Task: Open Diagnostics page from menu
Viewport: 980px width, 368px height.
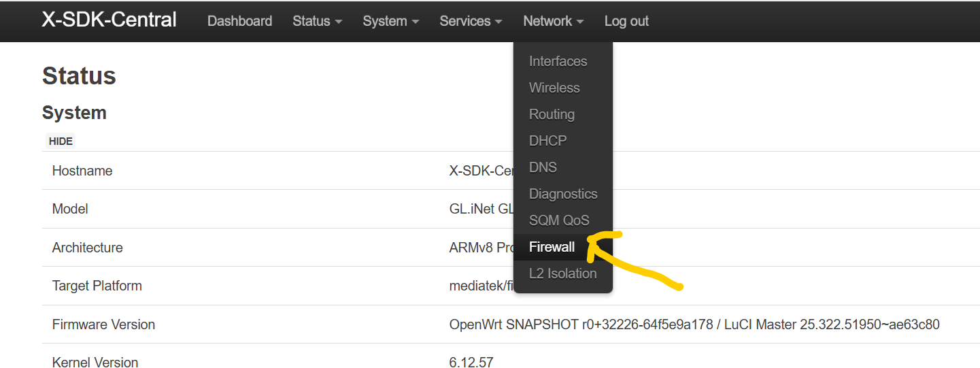Action: point(563,194)
